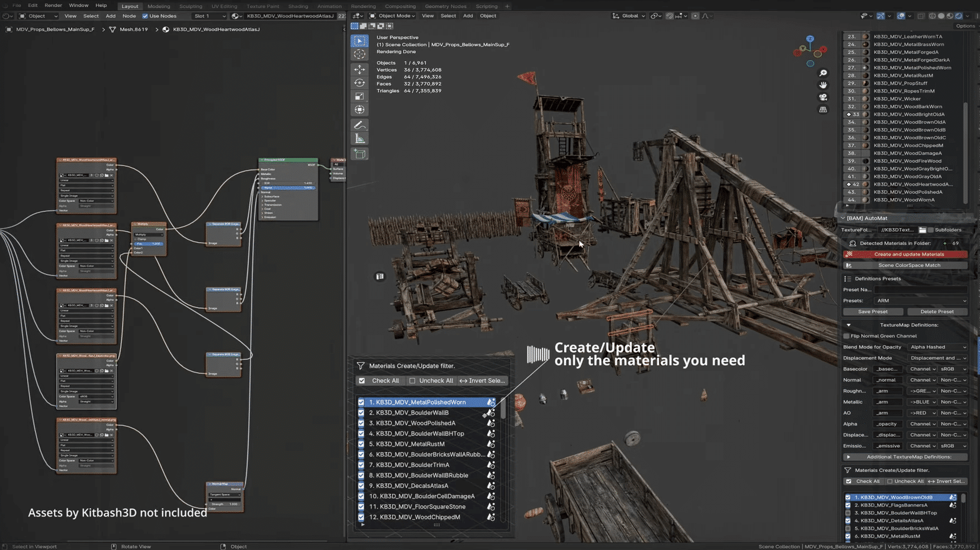Screen dimensions: 980x550
Task: Open the Render menu
Action: [x=53, y=6]
